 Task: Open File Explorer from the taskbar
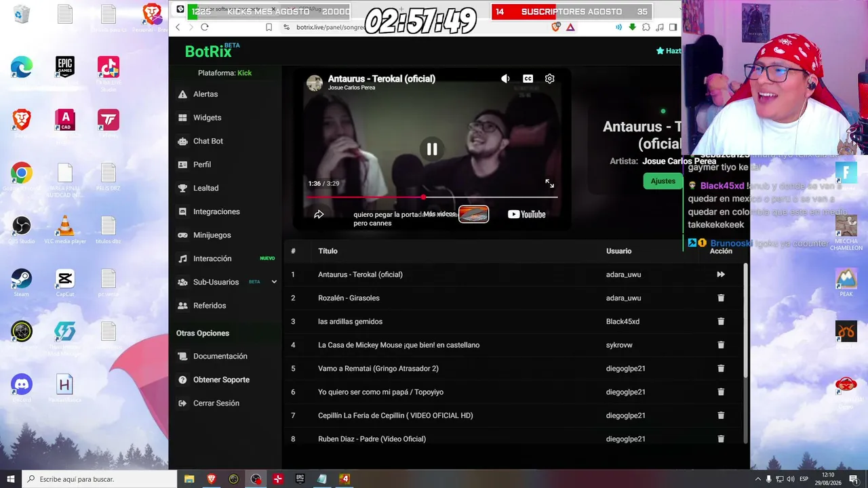(189, 479)
